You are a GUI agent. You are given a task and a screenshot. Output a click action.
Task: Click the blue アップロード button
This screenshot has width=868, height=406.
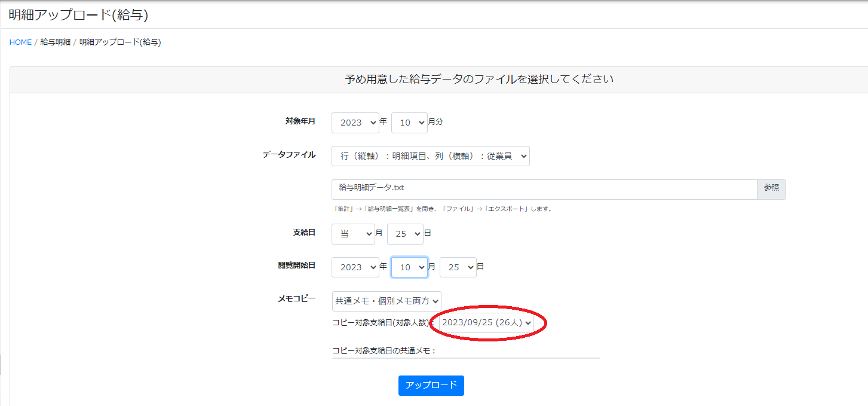click(x=431, y=386)
